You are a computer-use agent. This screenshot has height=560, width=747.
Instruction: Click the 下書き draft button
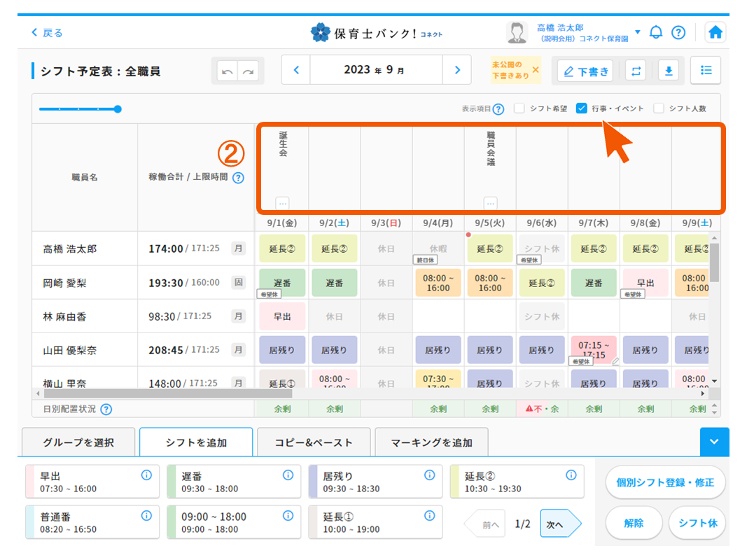[585, 71]
